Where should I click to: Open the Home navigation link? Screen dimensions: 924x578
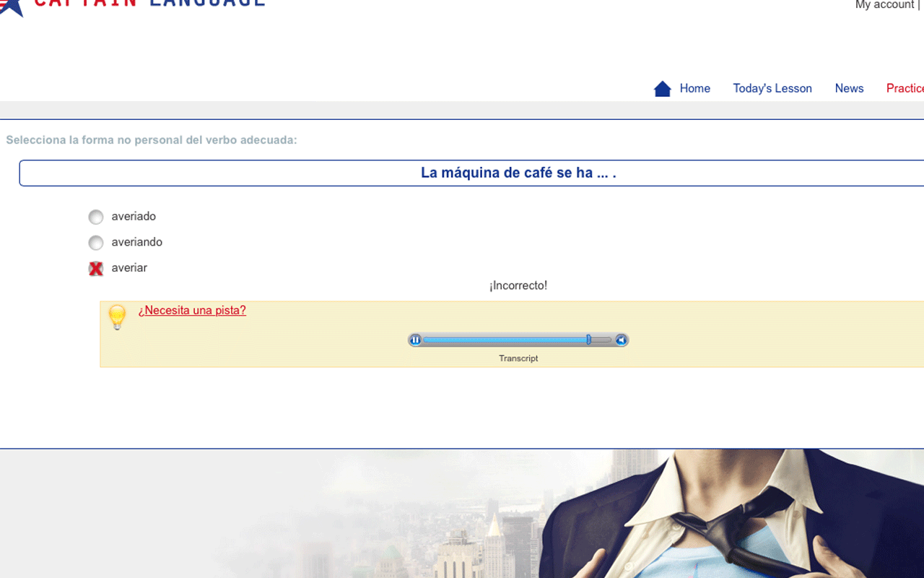click(694, 88)
